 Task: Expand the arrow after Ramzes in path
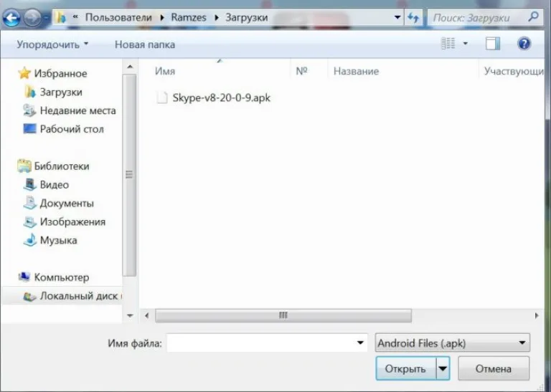[217, 17]
